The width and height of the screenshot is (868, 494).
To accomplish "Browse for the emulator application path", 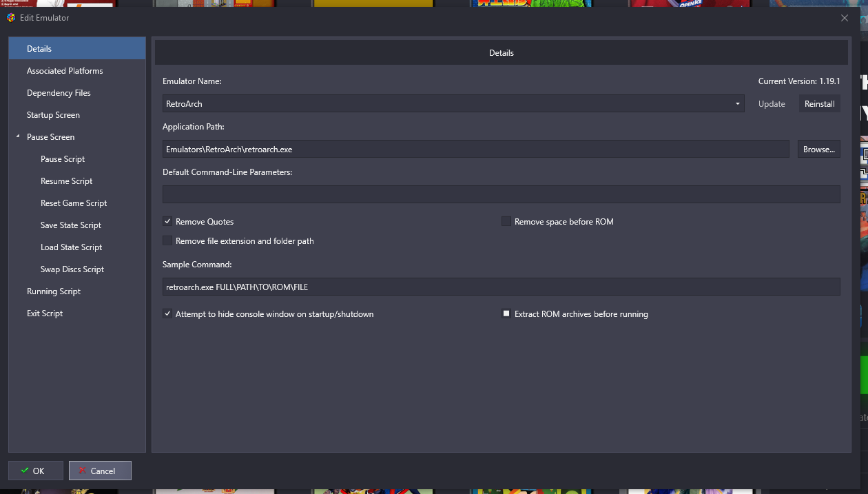I will coord(819,149).
